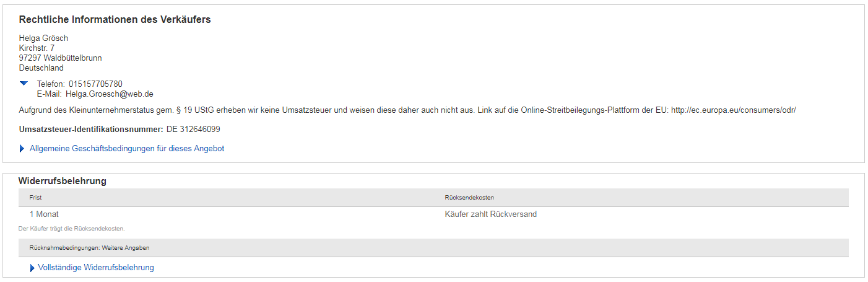Viewport: 868px width, 282px height.
Task: Click the VAT number DE 312646099
Action: tap(193, 130)
